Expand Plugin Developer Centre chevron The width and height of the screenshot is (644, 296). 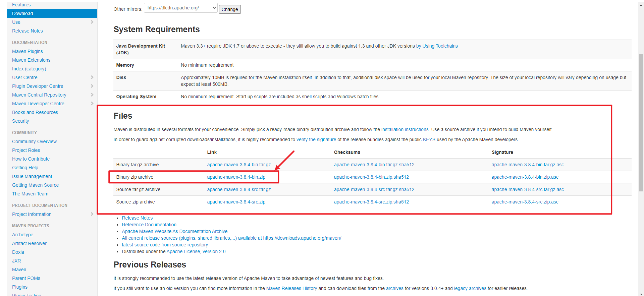[x=92, y=86]
